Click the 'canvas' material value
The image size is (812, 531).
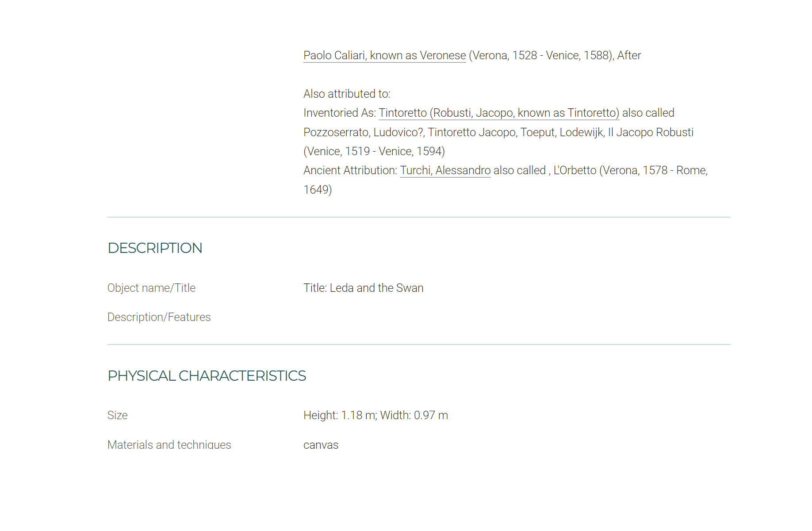(321, 445)
